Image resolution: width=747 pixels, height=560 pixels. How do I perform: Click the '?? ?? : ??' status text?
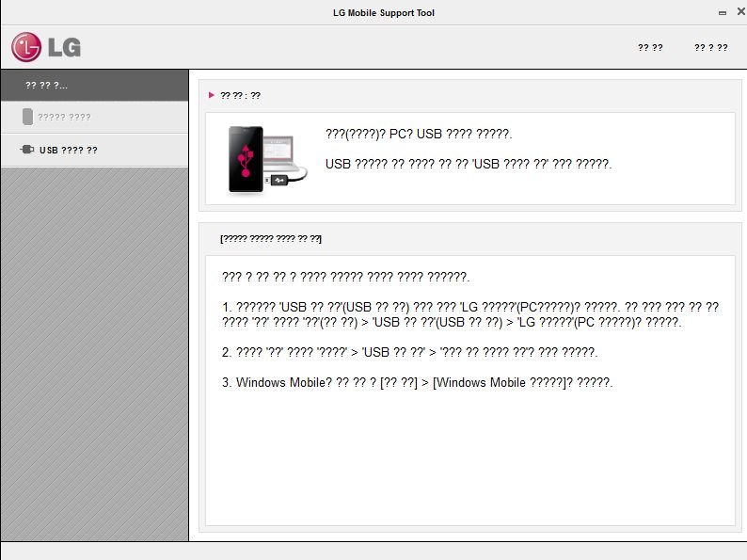[x=240, y=96]
